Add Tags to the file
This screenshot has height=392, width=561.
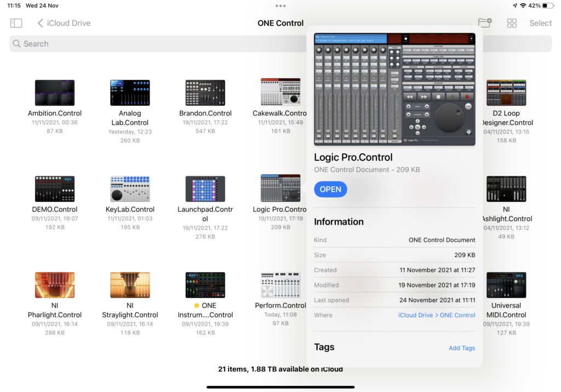(x=461, y=348)
